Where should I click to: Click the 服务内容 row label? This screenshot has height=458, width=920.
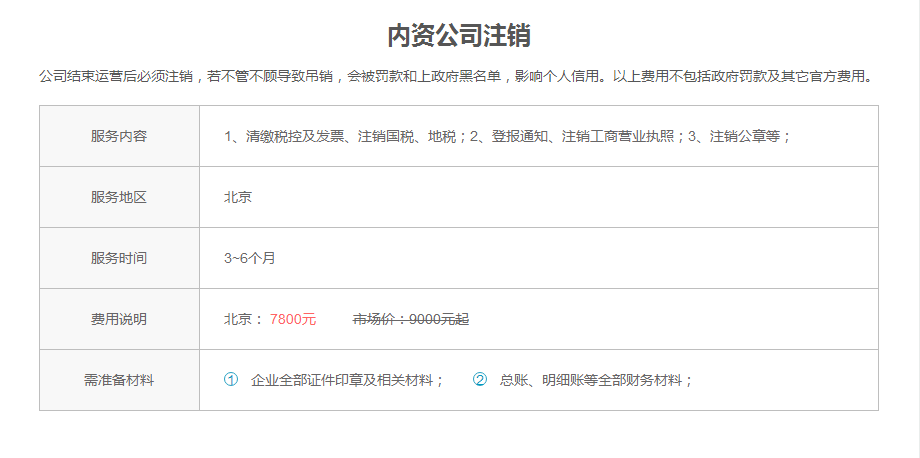click(119, 136)
